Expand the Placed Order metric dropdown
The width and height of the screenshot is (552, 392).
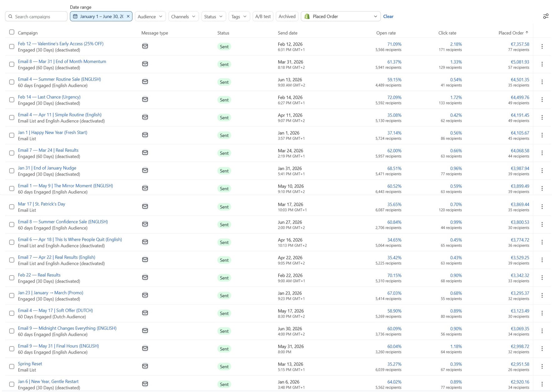tap(341, 16)
